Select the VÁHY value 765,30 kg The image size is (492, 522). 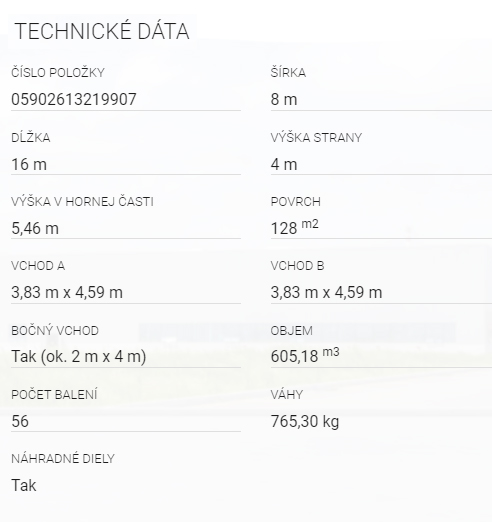(305, 421)
